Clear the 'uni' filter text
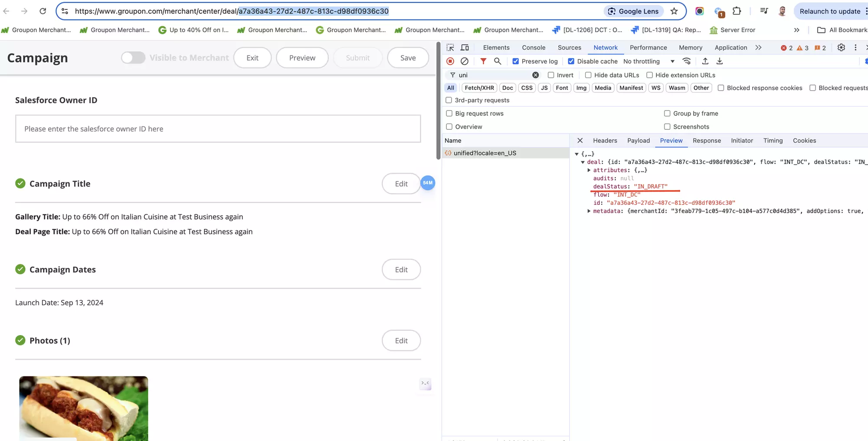This screenshot has width=868, height=441. pos(536,75)
